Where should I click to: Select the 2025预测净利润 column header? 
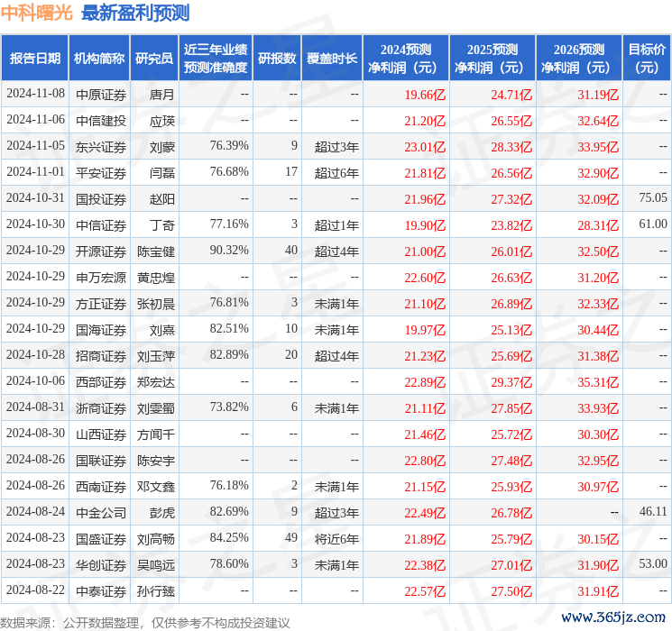click(492, 59)
